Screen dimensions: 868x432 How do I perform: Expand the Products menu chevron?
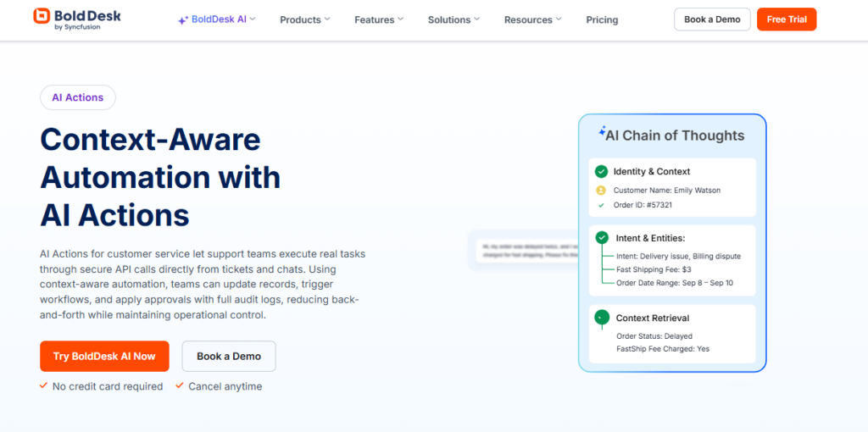pos(327,19)
